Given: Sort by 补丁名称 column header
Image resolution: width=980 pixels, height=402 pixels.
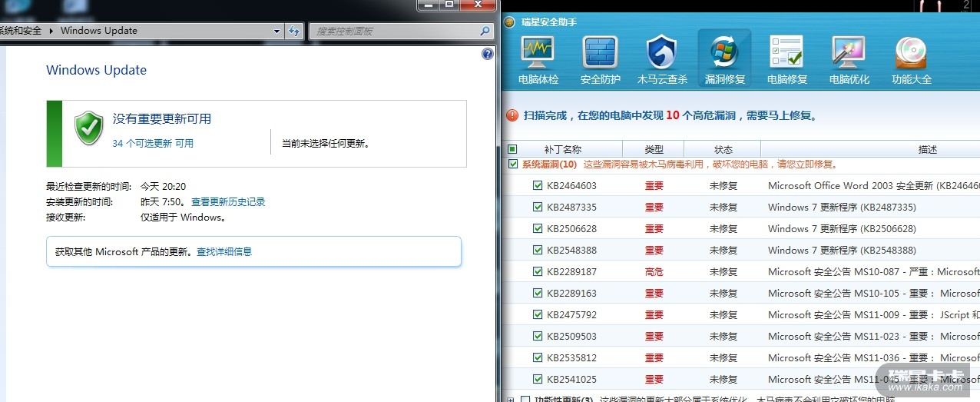Looking at the screenshot, I should tap(563, 149).
